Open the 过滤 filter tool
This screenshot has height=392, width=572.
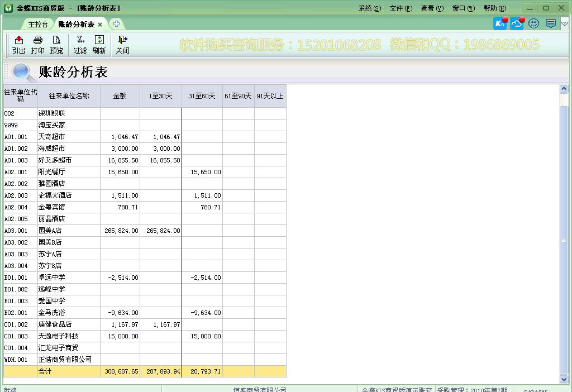pos(80,45)
